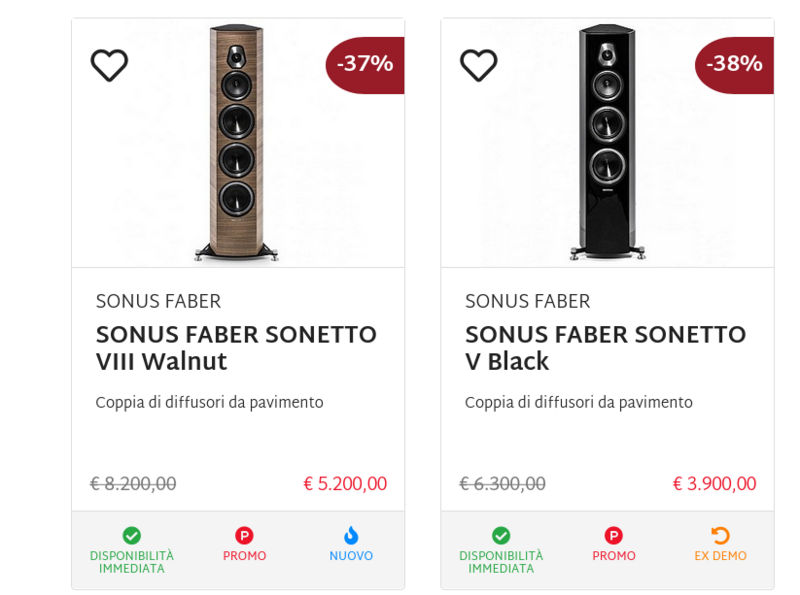Open Sonetto V Black speaker image
800x595 pixels.
pos(607,142)
